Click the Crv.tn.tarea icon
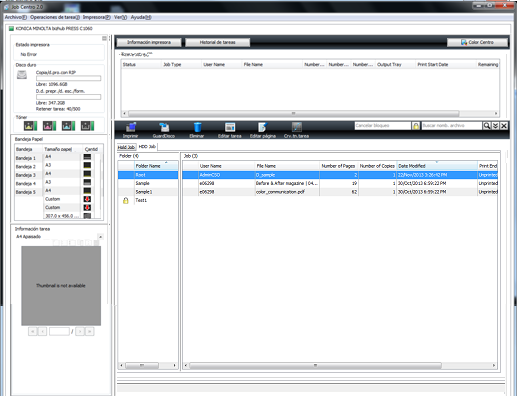 click(x=296, y=130)
